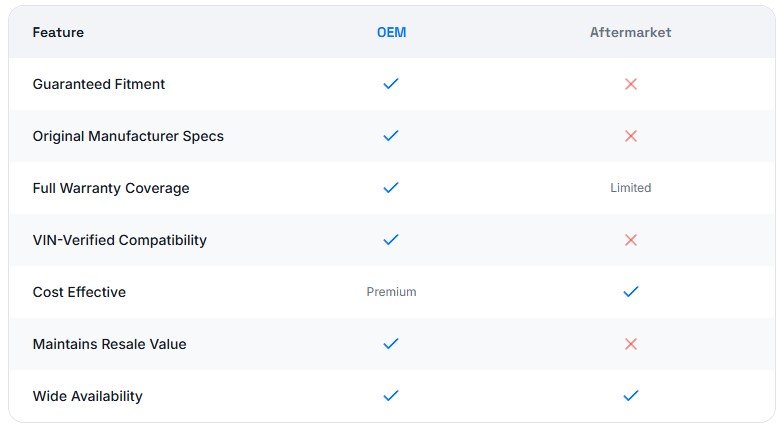Click the Limited warranty label
Image resolution: width=781 pixels, height=433 pixels.
pos(630,188)
